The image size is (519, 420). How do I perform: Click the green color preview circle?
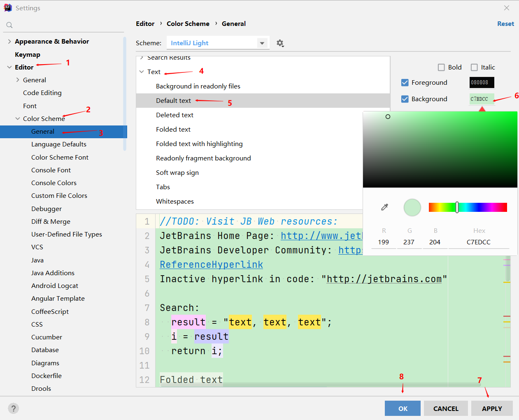coord(412,207)
